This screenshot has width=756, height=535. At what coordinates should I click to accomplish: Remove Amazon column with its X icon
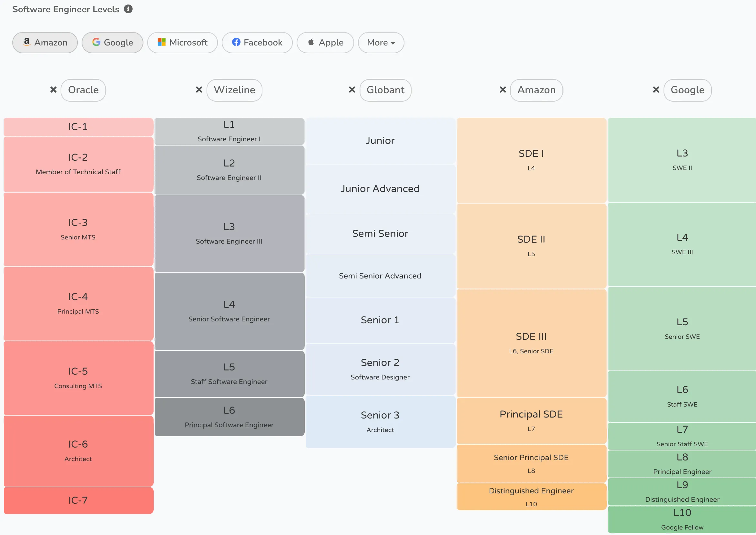503,90
